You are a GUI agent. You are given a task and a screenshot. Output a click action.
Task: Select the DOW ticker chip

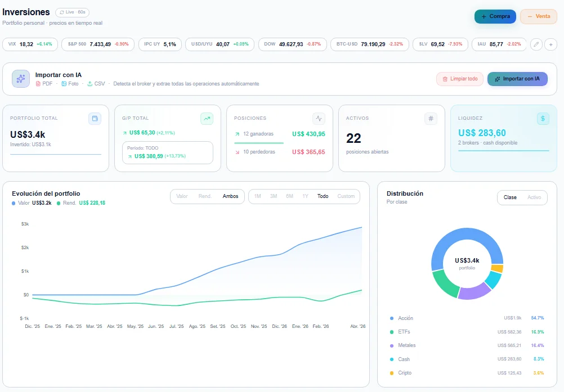[x=293, y=44]
